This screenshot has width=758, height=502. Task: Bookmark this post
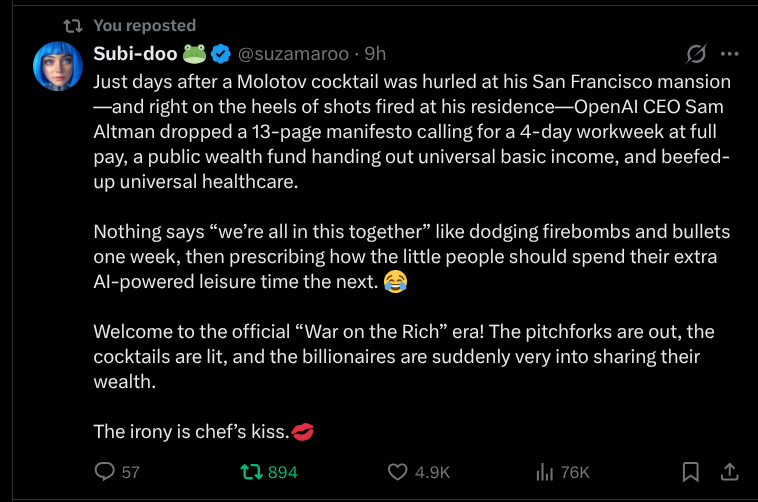pos(690,471)
